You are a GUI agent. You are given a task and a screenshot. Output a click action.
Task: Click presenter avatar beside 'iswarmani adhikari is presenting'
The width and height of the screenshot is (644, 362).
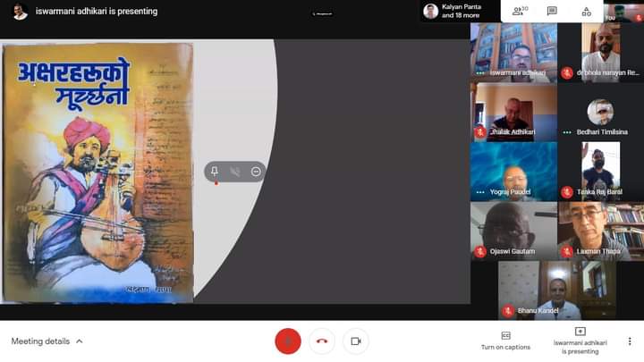[x=20, y=12]
